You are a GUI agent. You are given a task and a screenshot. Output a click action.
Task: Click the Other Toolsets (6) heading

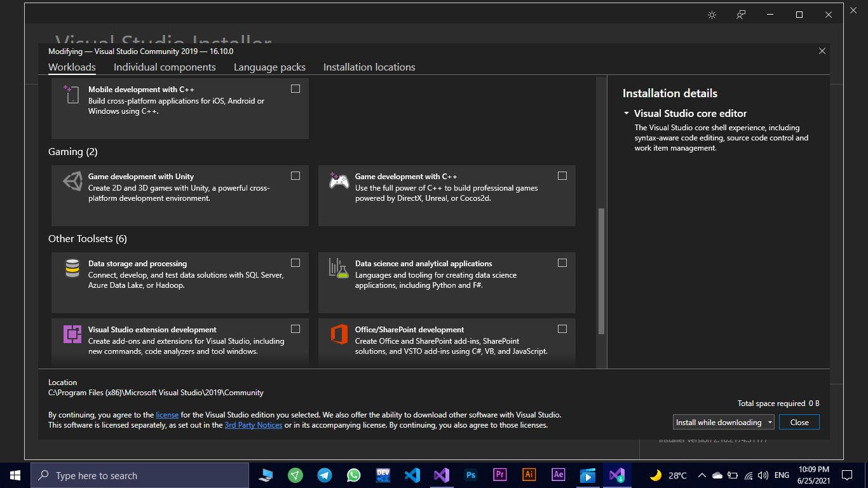click(x=88, y=239)
